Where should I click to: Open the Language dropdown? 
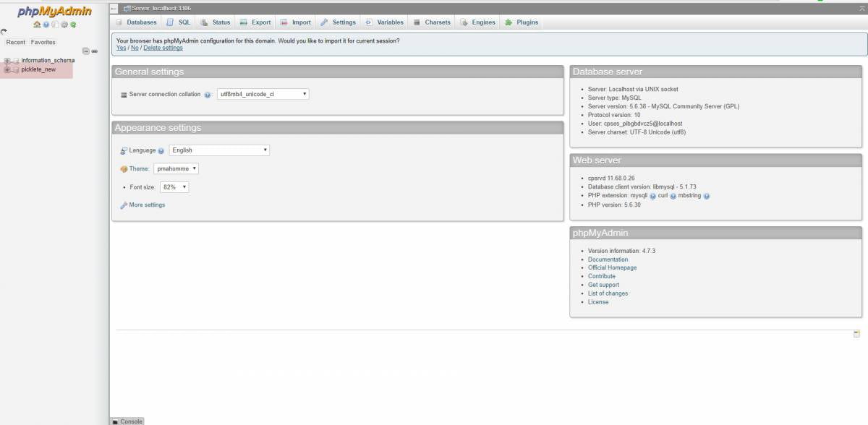tap(219, 150)
